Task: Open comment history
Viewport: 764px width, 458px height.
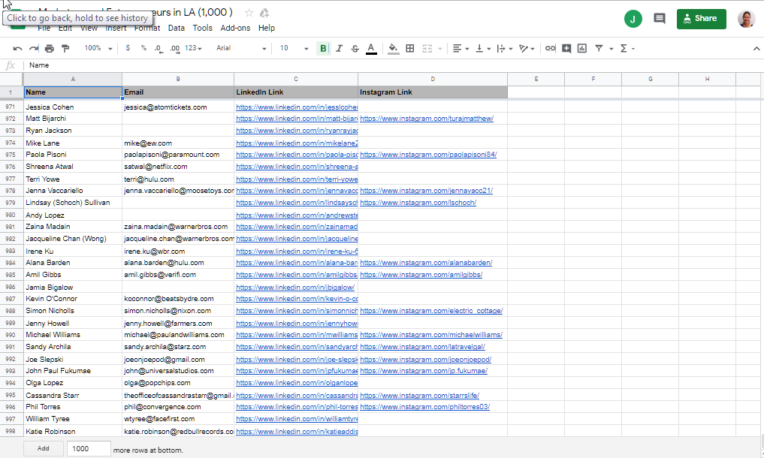Action: [659, 19]
